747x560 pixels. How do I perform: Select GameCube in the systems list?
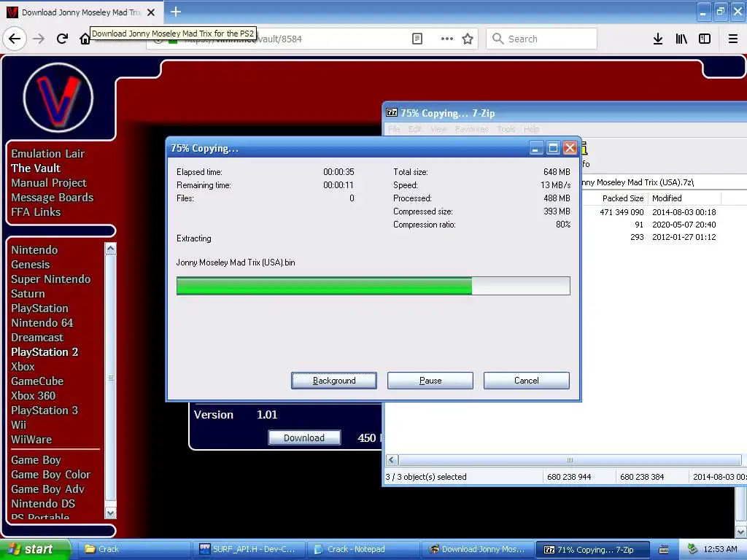(x=37, y=381)
